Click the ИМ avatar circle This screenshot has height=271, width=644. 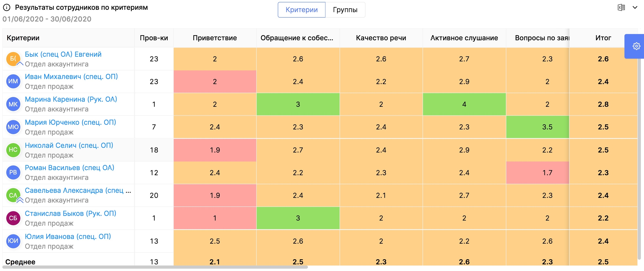click(x=13, y=82)
